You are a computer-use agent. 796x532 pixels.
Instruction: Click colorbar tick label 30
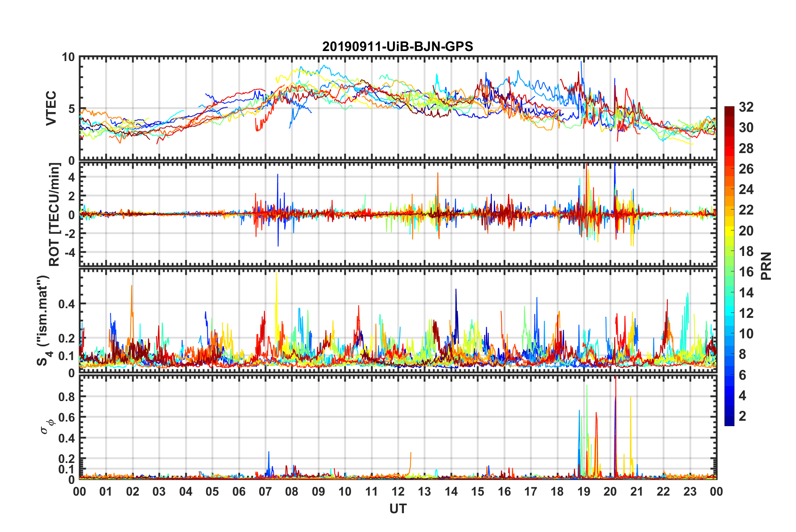point(746,128)
